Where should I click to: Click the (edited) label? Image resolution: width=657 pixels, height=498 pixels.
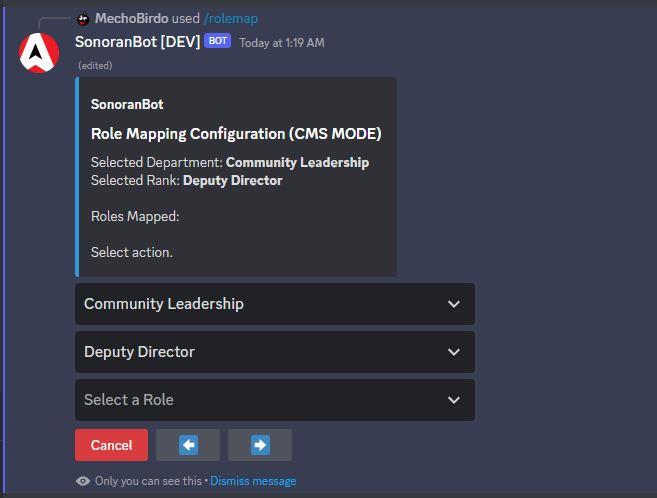[x=95, y=65]
